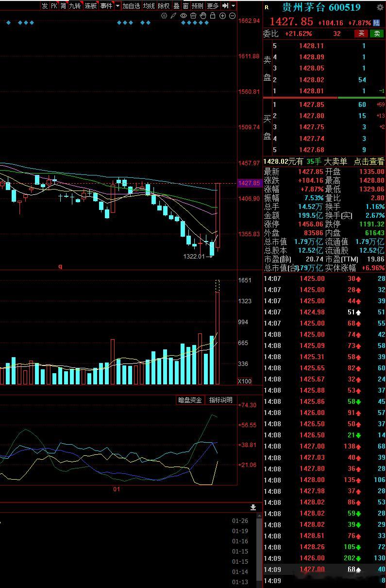Select tick trade with volume 202
This screenshot has width=386, height=588.
pyautogui.click(x=324, y=558)
